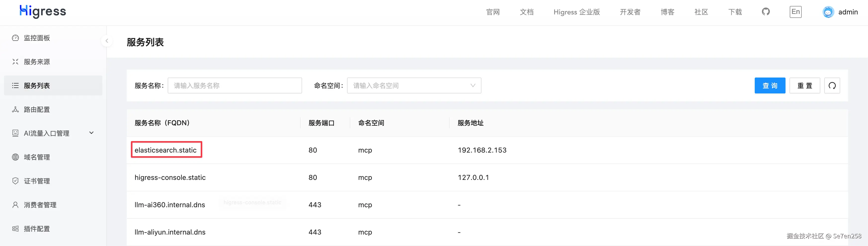
Task: Click the refresh icon button
Action: click(x=832, y=85)
